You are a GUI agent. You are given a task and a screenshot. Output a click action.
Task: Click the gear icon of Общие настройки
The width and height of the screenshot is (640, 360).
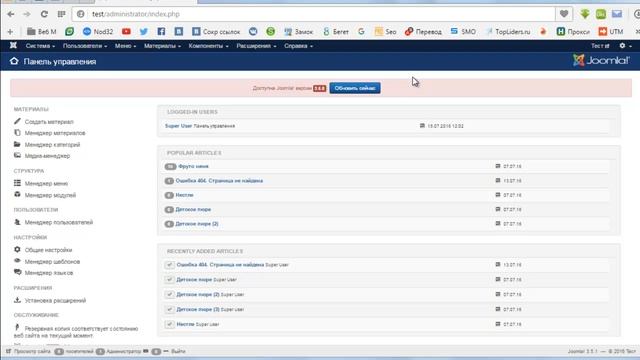point(17,249)
